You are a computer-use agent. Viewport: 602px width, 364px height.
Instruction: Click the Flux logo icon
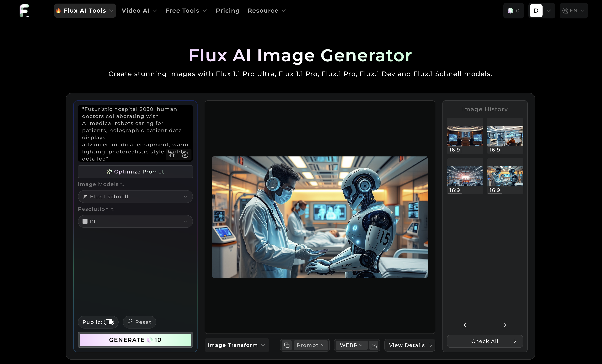click(x=24, y=10)
